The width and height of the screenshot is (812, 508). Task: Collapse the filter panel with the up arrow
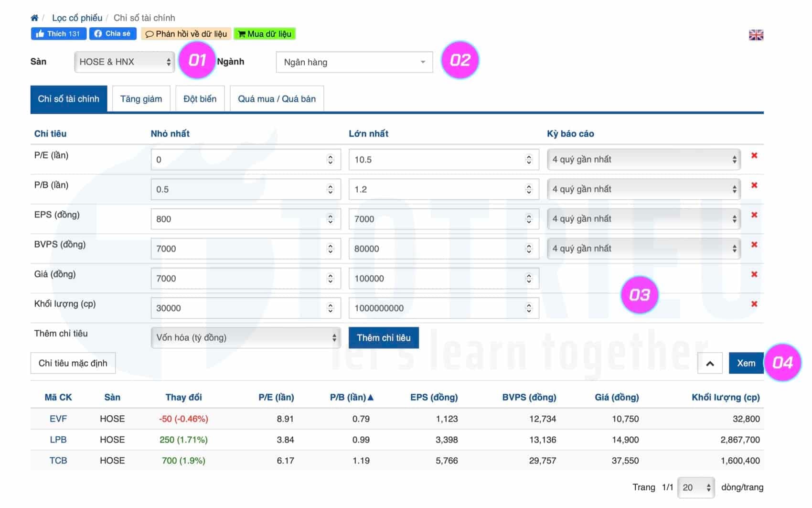click(710, 363)
